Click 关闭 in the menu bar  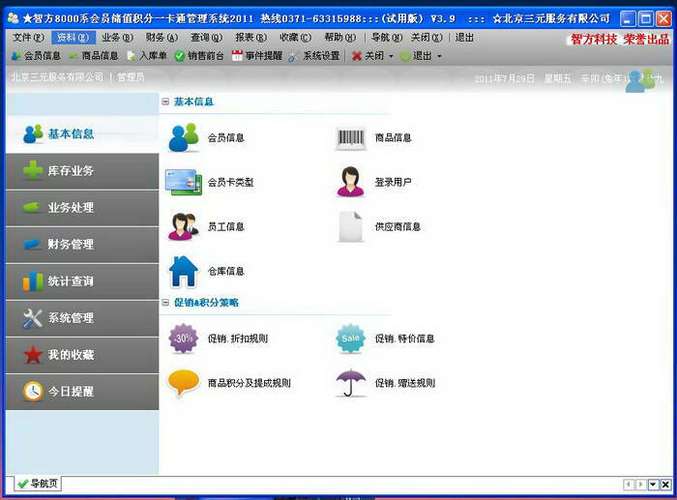[x=427, y=38]
